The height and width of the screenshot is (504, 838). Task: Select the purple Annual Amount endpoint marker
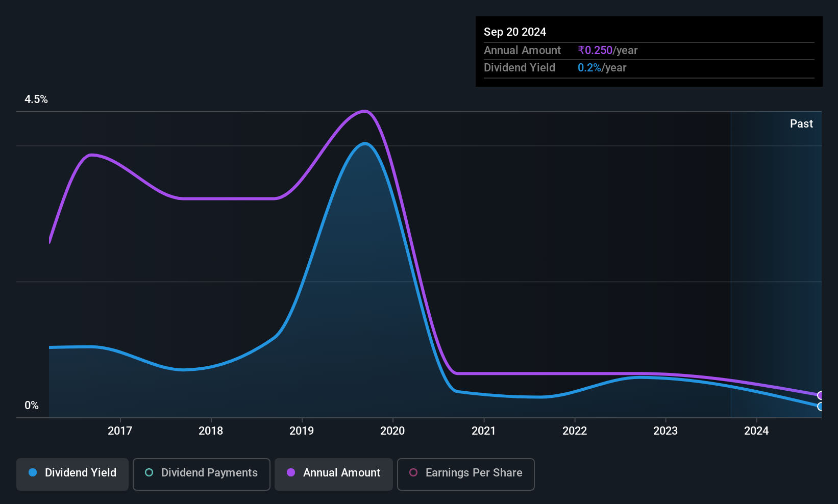(x=821, y=395)
